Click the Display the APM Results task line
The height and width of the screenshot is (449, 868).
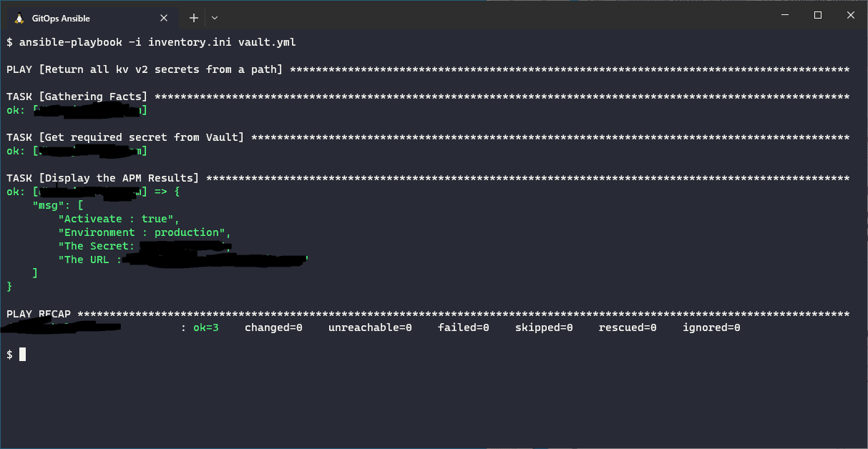(x=103, y=178)
